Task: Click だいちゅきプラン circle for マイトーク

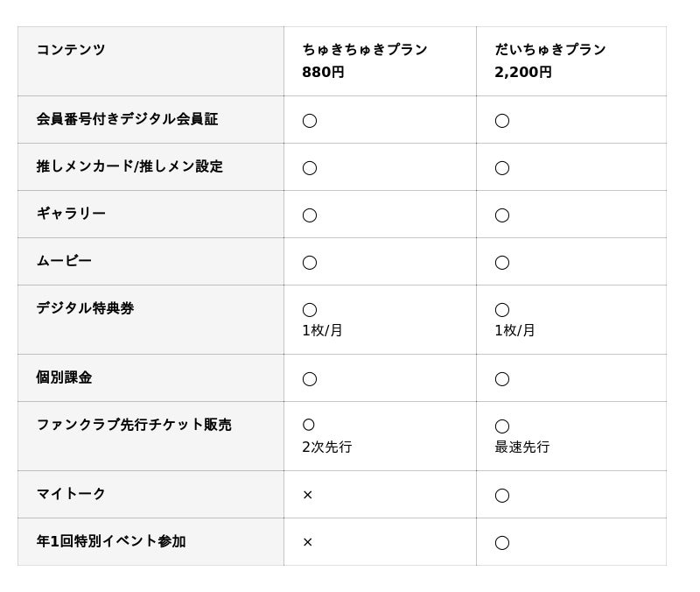Action: tap(502, 495)
